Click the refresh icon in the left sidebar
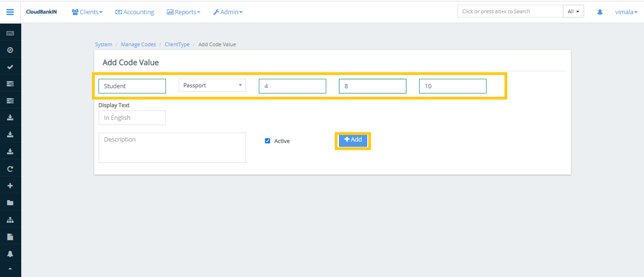Image resolution: width=644 pixels, height=277 pixels. point(10,168)
